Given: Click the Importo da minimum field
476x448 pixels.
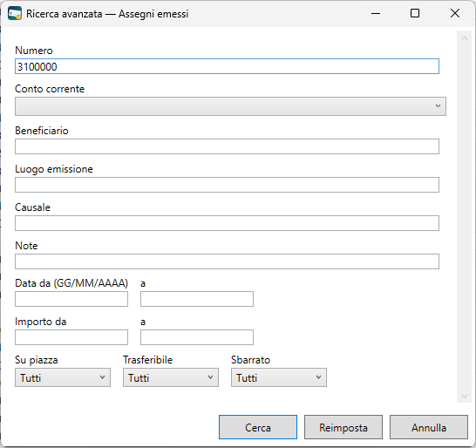Looking at the screenshot, I should pyautogui.click(x=71, y=337).
